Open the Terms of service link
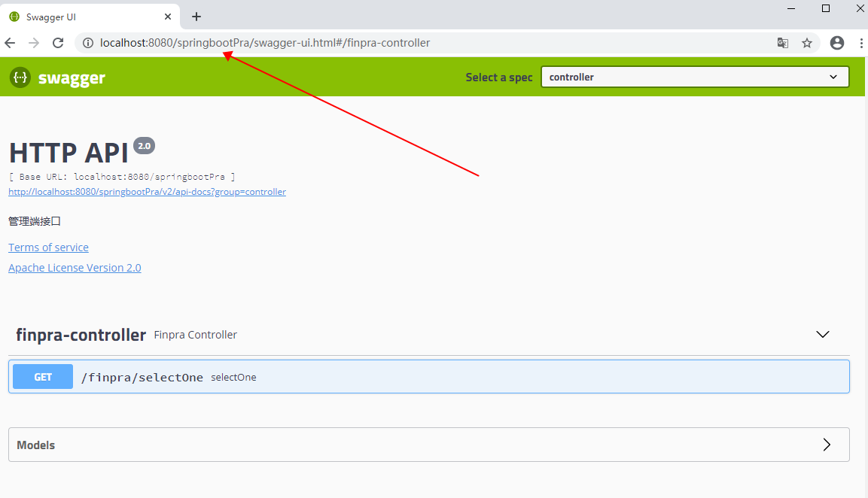Screen dimensions: 868x498 (x=48, y=247)
